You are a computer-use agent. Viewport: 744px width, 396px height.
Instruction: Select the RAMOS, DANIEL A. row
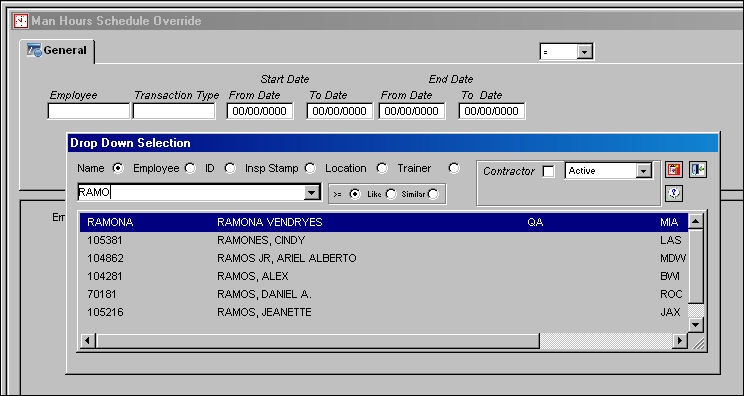[x=384, y=295]
